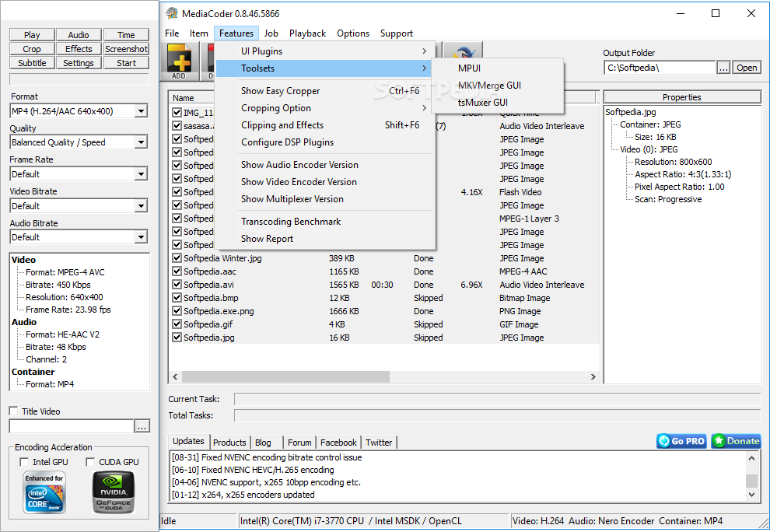Open the Audio Bitrate dropdown

[x=141, y=237]
